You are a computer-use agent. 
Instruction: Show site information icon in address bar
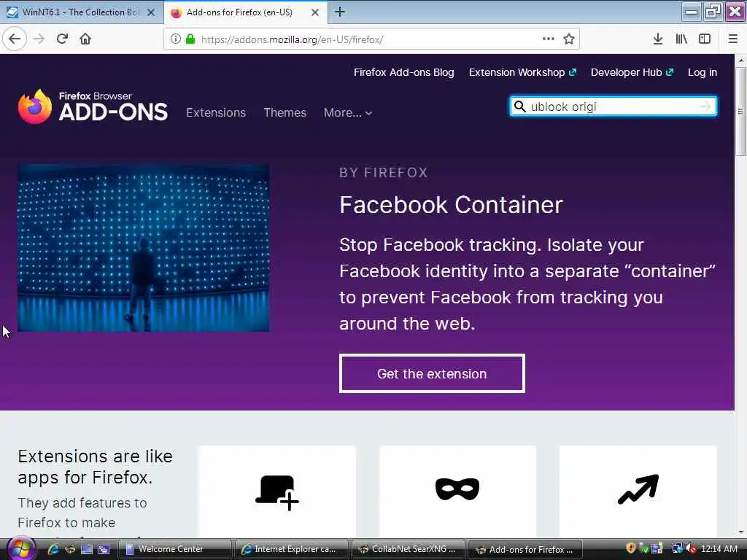pos(175,39)
